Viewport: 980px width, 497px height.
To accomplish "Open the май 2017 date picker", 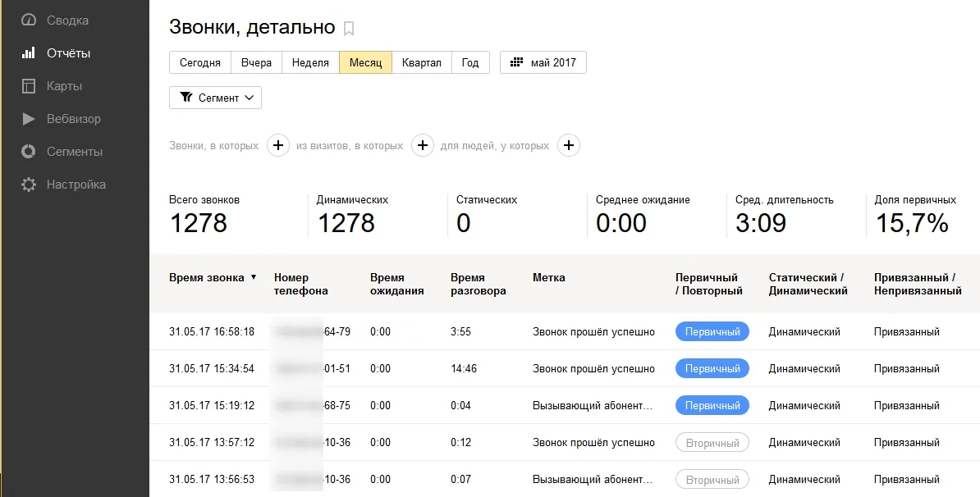I will coord(543,62).
